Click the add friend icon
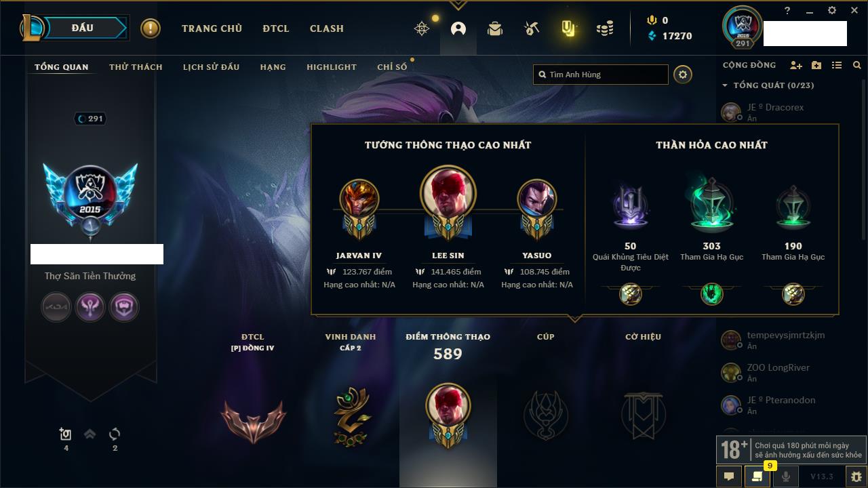The image size is (868, 488). point(796,65)
